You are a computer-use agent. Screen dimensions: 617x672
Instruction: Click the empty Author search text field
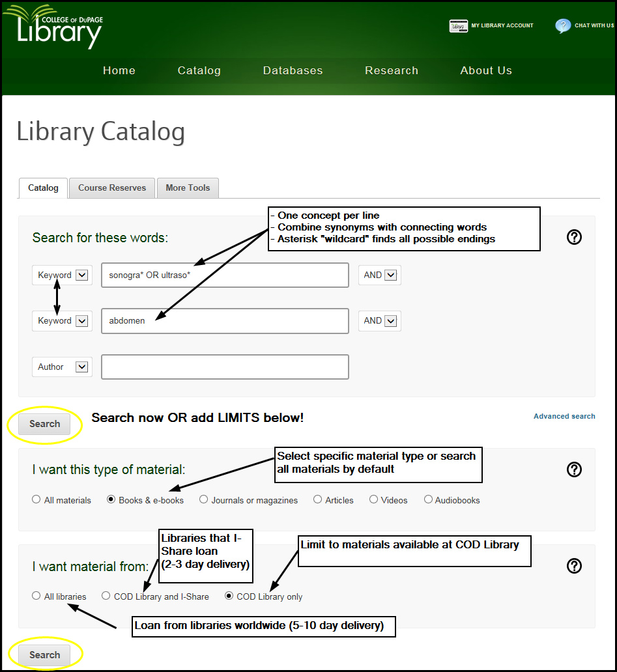point(225,367)
